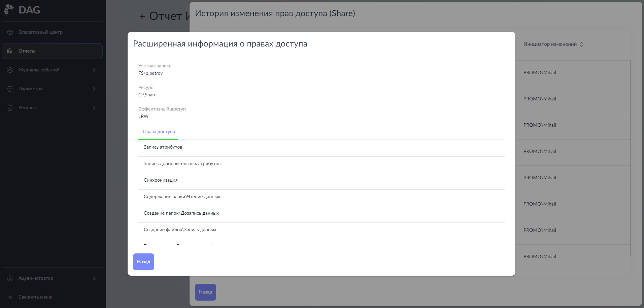The image size is (644, 308).
Task: Open Параметры menu item
Action: coord(52,89)
